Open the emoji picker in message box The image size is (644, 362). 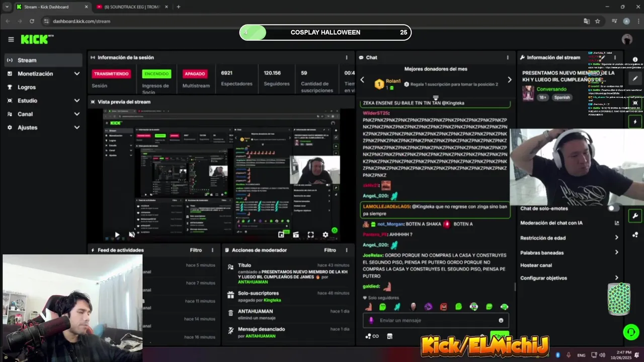pyautogui.click(x=501, y=320)
